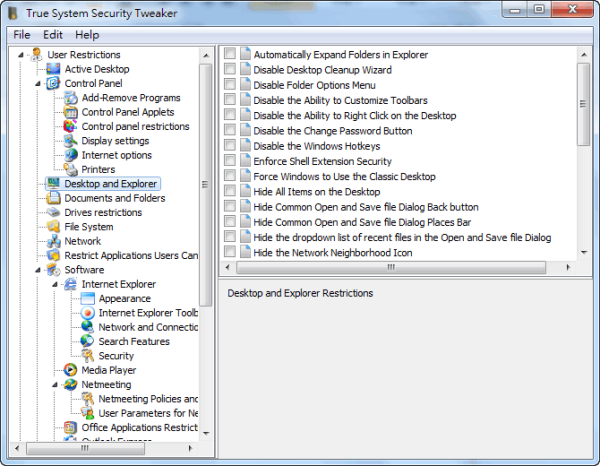The width and height of the screenshot is (600, 466).
Task: Click the Office Applications Restrictions icon
Action: pyautogui.click(x=70, y=427)
